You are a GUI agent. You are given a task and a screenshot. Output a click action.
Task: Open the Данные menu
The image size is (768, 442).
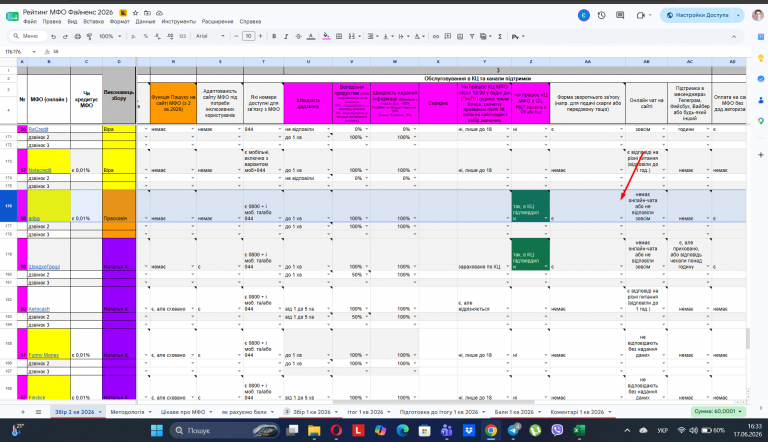[145, 22]
